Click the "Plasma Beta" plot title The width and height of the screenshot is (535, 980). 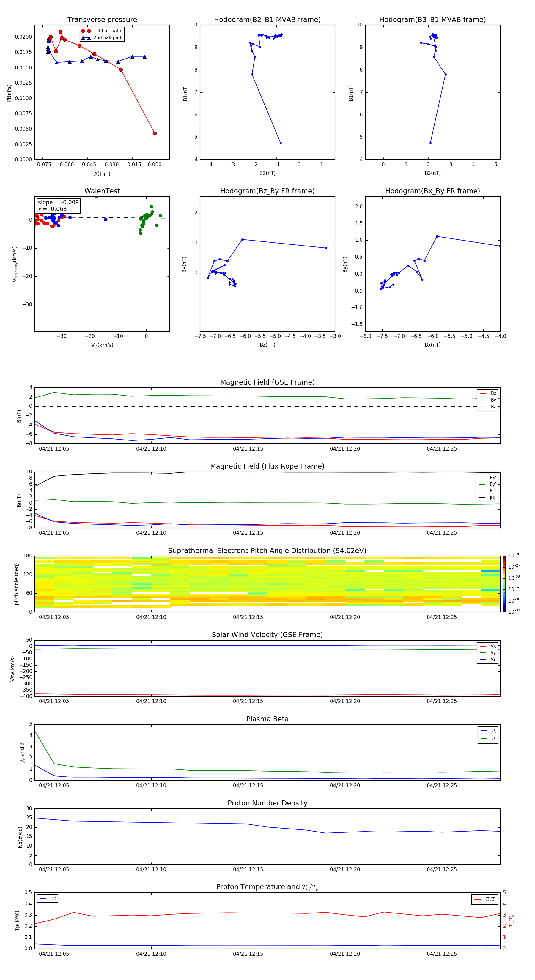(267, 719)
